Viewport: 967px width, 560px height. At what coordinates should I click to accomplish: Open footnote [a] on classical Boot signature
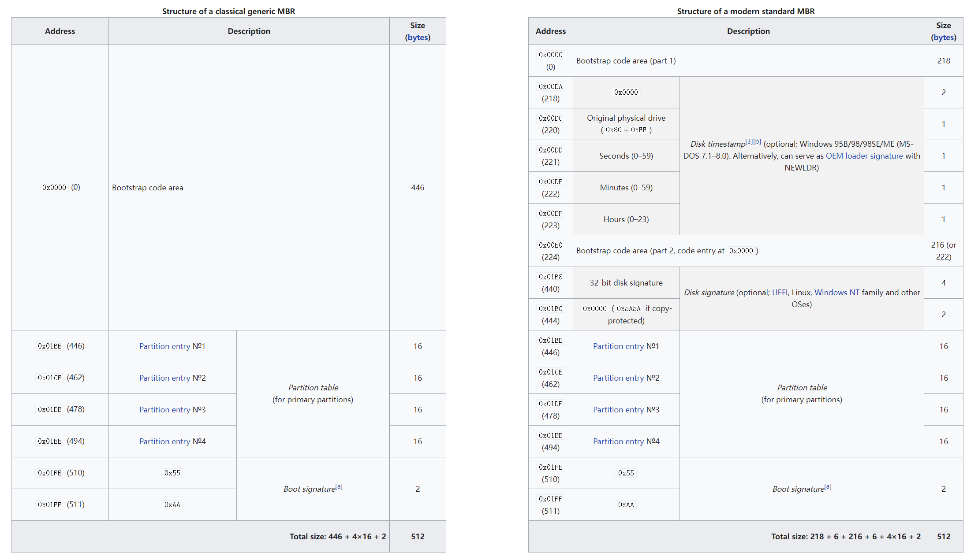pyautogui.click(x=339, y=486)
